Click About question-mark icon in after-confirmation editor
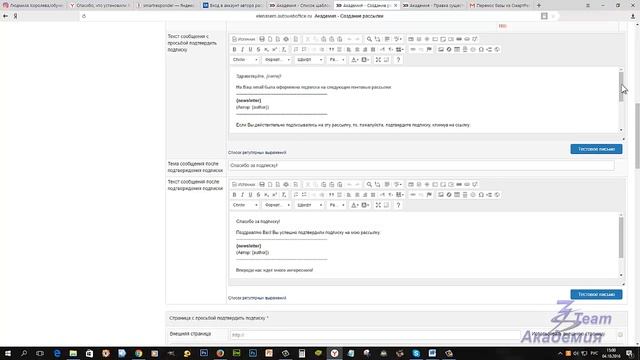This screenshot has height=360, width=640. tap(398, 205)
